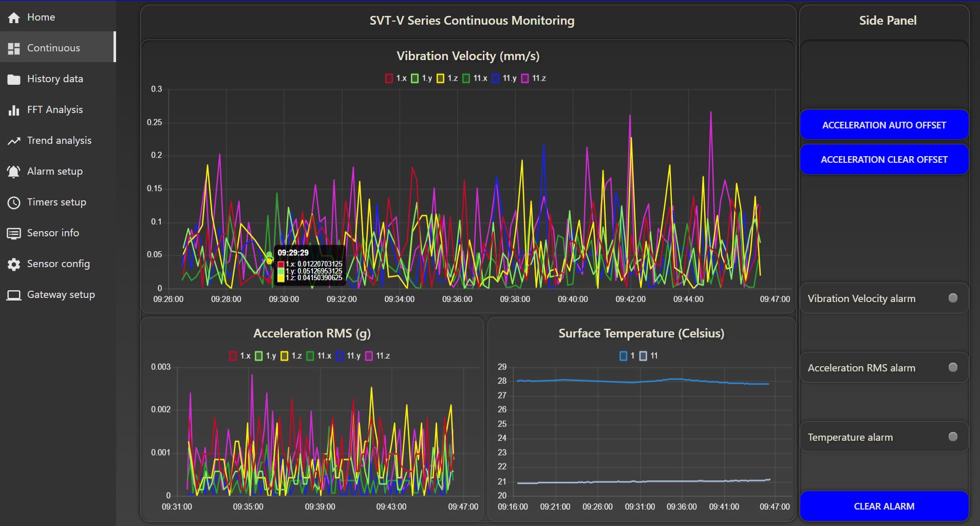
Task: Click the Timers setup clock icon
Action: point(14,202)
